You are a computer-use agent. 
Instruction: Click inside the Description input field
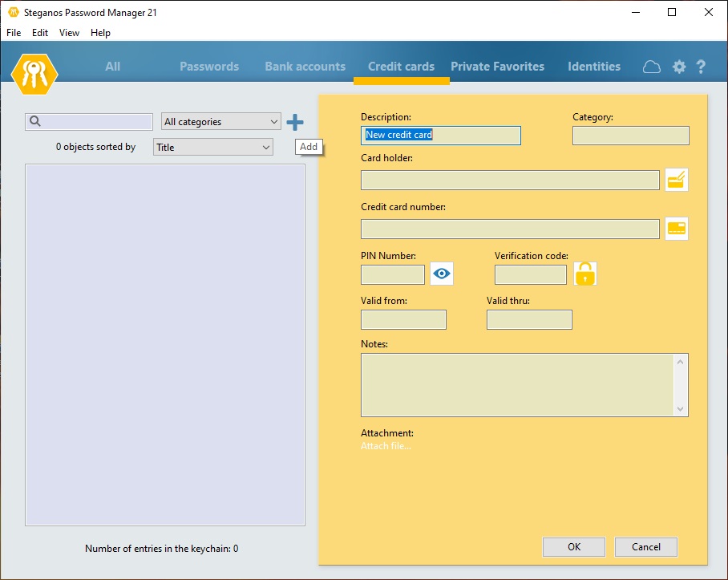[x=441, y=136]
